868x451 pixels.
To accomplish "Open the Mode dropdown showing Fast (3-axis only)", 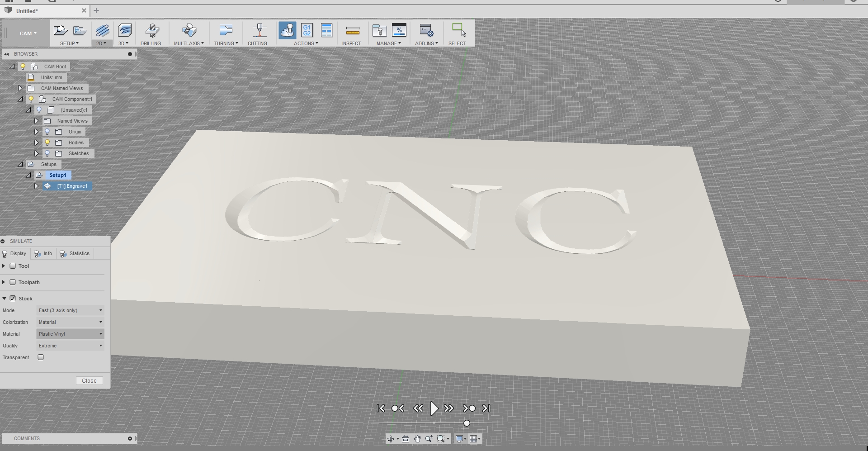I will (70, 310).
